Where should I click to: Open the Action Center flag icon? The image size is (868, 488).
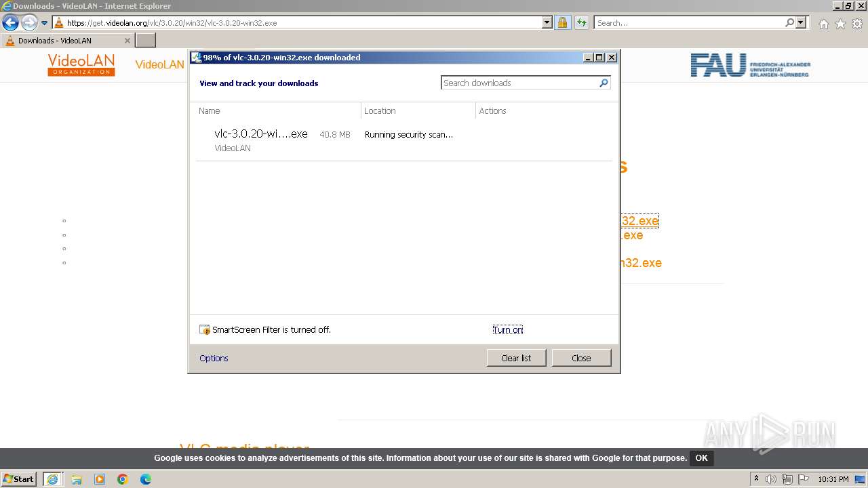pos(804,479)
